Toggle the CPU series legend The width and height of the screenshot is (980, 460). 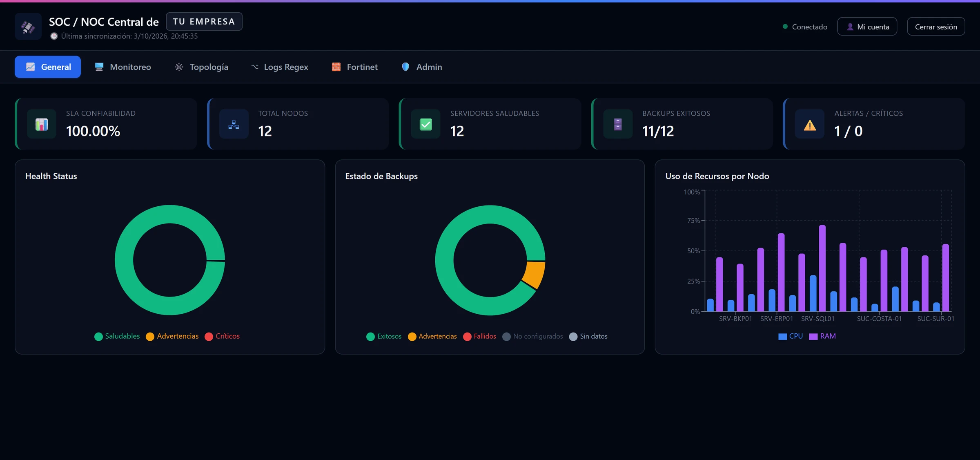pos(791,336)
